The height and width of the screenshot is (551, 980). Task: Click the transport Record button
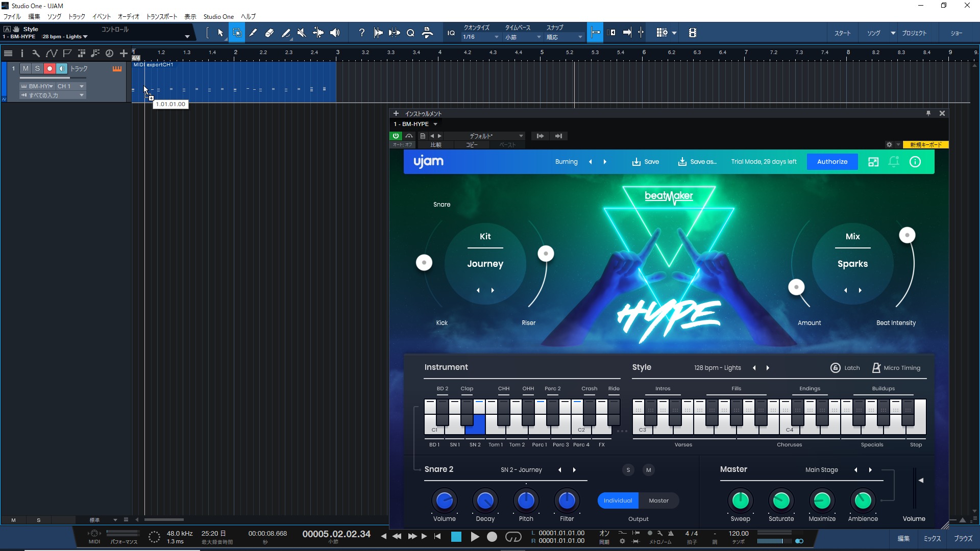coord(492,537)
